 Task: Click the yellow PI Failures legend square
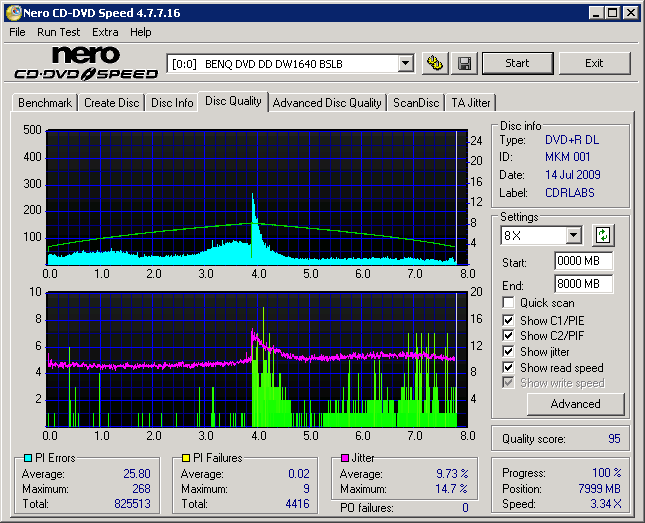[186, 458]
